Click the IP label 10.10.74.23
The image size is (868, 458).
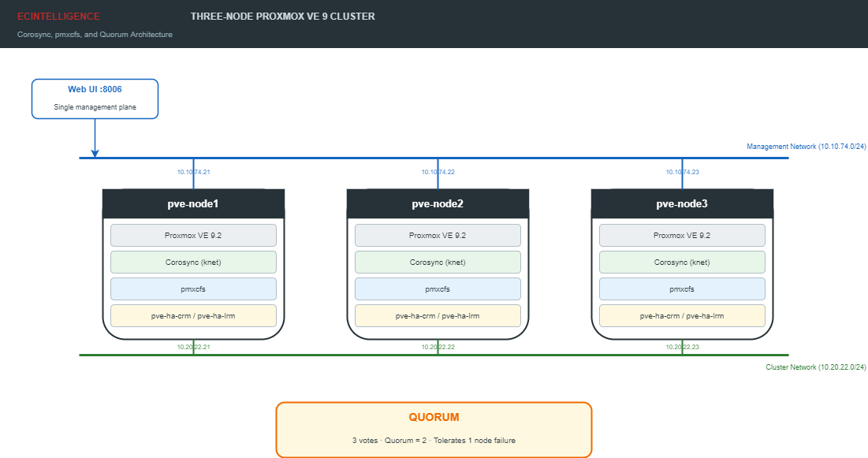click(x=682, y=172)
